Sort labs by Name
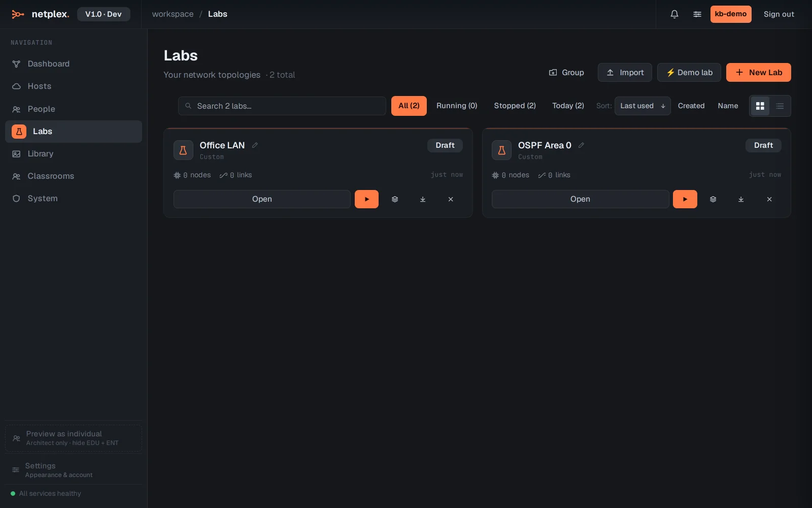This screenshot has height=508, width=812. 728,106
